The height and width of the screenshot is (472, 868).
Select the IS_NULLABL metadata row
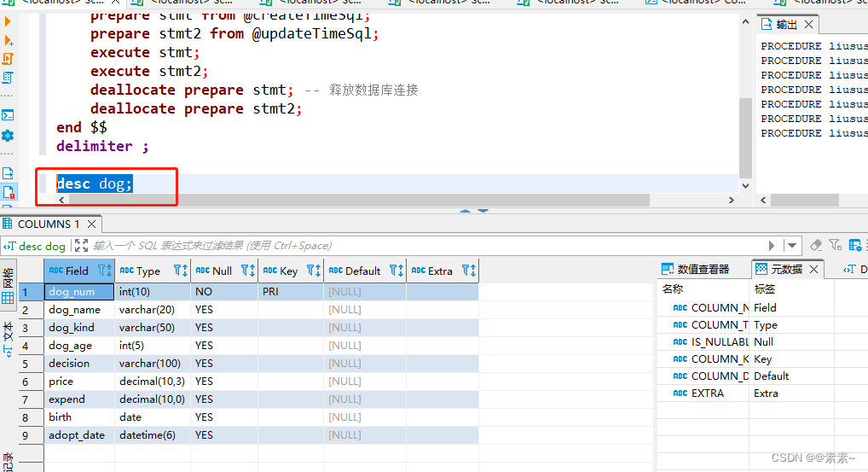pyautogui.click(x=745, y=341)
